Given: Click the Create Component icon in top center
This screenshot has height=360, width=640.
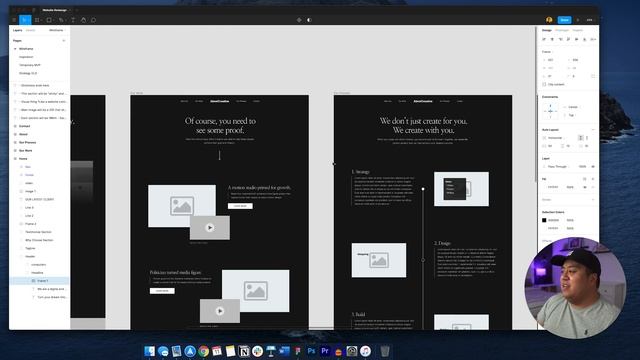Looking at the screenshot, I should [299, 20].
